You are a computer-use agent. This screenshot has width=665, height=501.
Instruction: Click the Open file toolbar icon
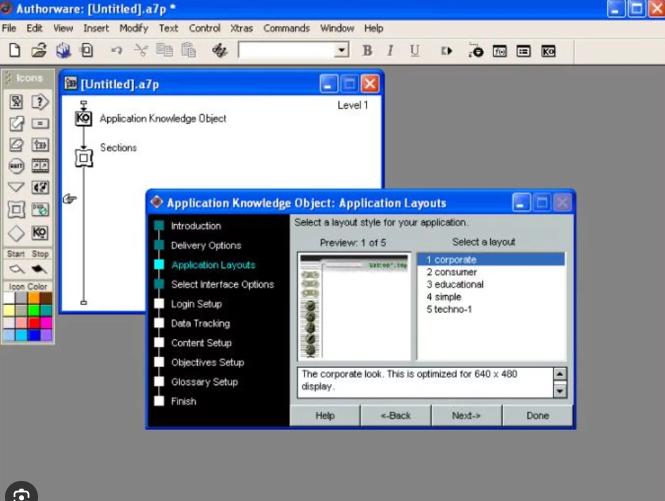[x=39, y=50]
